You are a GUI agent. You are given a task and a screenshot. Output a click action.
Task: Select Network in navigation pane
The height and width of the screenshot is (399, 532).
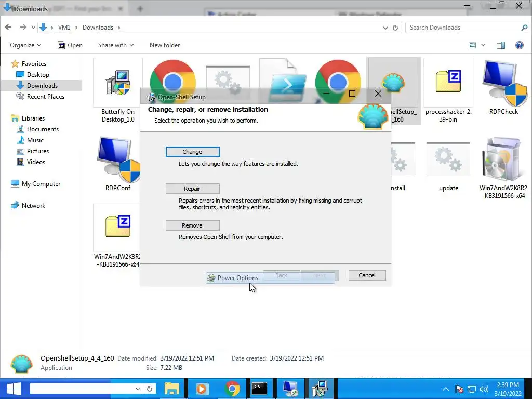33,206
